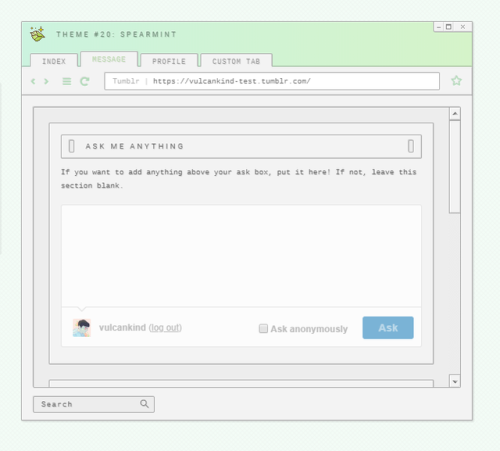Click the Search input field
The width and height of the screenshot is (500, 451).
[94, 404]
